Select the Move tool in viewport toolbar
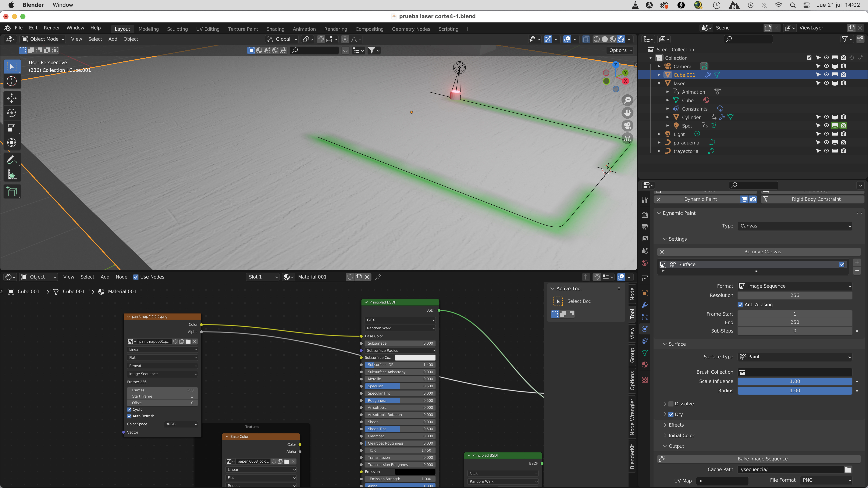Screen dimensions: 868x488 pos(12,98)
